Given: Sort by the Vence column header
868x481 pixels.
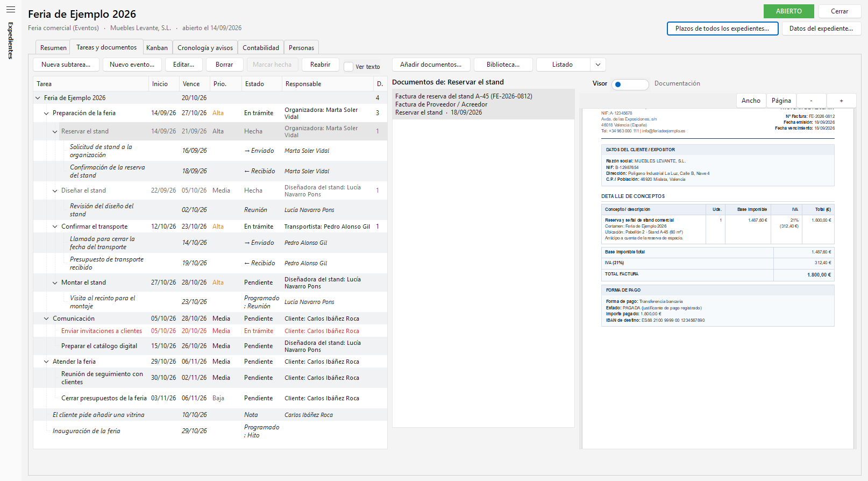Looking at the screenshot, I should (191, 84).
